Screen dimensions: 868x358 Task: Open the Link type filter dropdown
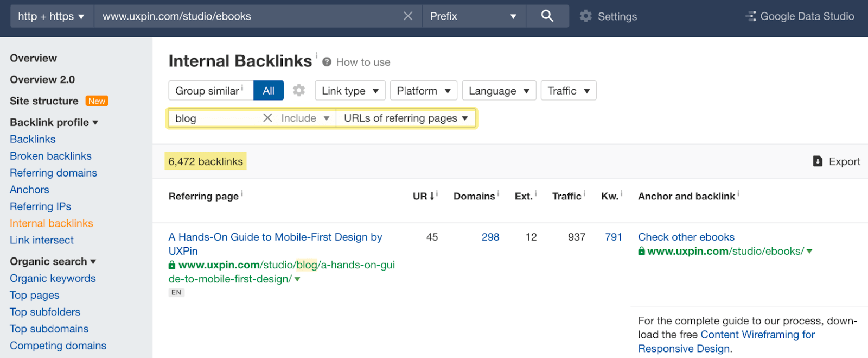click(x=350, y=91)
